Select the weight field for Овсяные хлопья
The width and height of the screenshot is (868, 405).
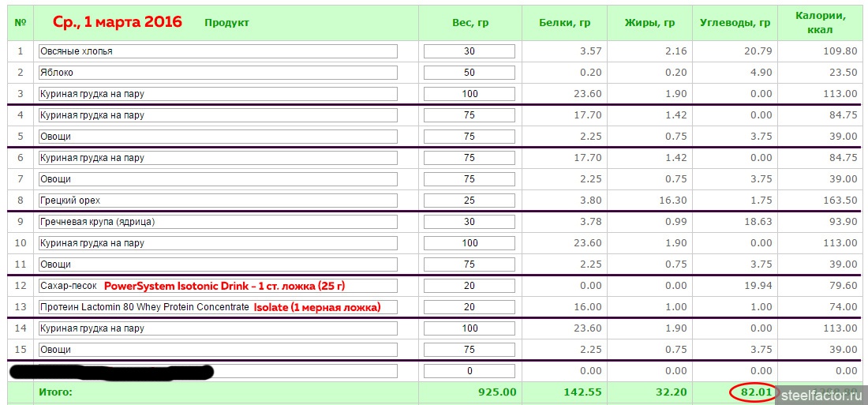[470, 51]
